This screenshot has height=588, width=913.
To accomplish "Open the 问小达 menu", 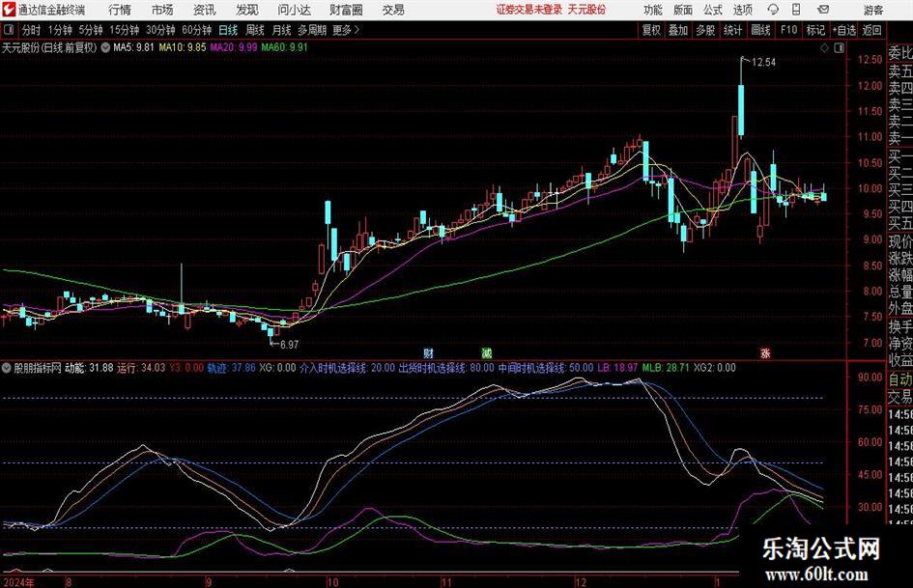I will pyautogui.click(x=294, y=10).
